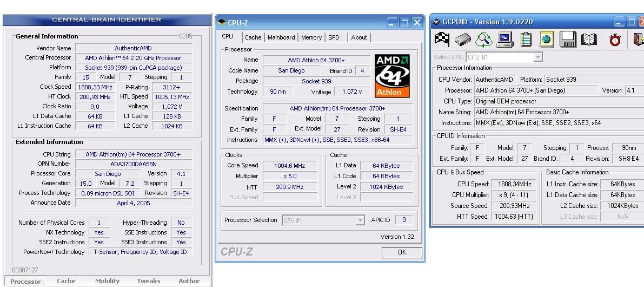Click the CPU Type Original OEM processor field
This screenshot has height=287, width=644.
click(559, 101)
